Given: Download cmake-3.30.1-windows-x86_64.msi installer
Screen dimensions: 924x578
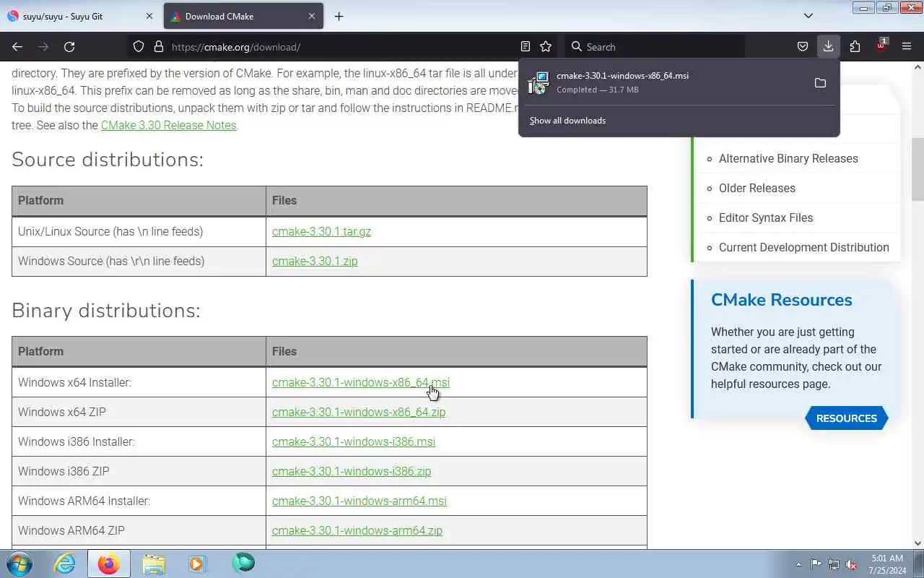Looking at the screenshot, I should [x=360, y=382].
